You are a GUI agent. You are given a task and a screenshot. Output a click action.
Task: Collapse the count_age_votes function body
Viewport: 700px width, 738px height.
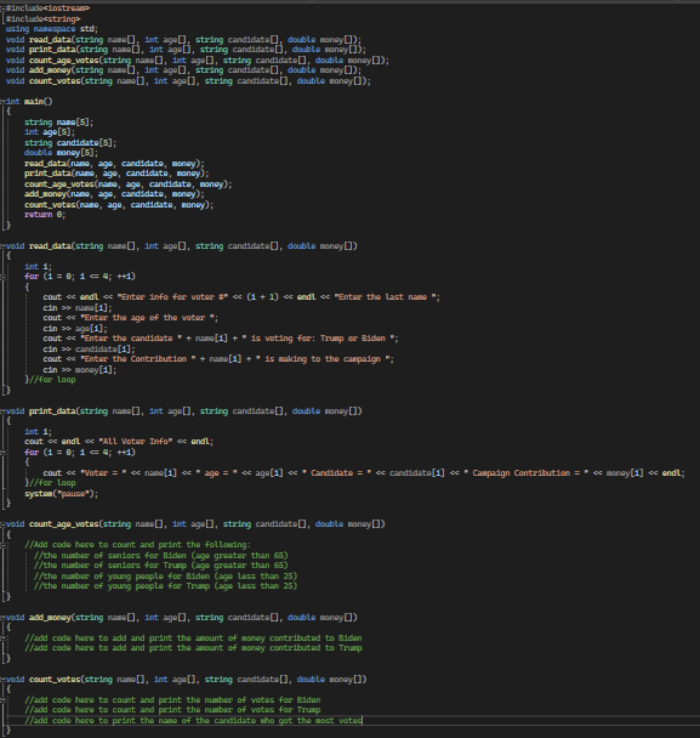[3, 523]
